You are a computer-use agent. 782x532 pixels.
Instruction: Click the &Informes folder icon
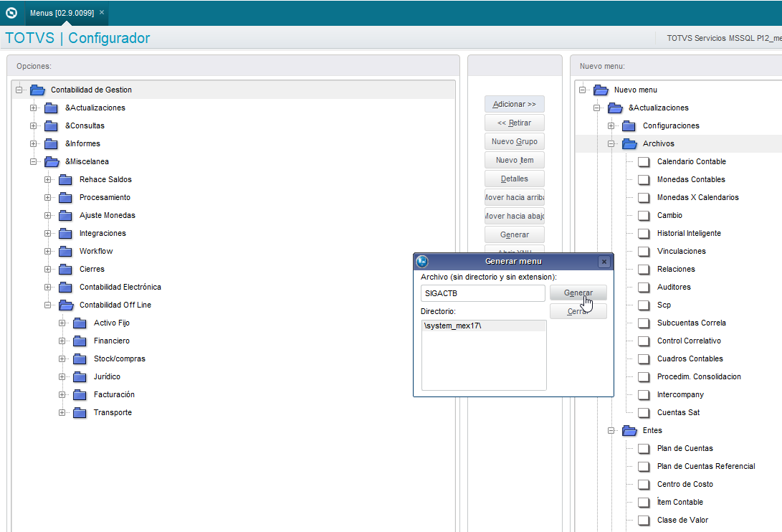tap(51, 143)
